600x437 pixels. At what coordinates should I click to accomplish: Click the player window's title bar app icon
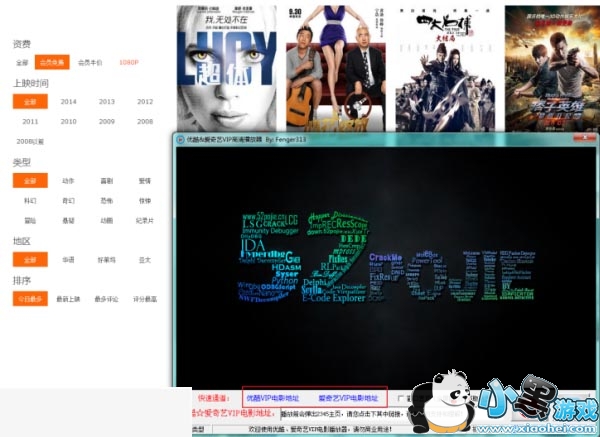[x=180, y=140]
